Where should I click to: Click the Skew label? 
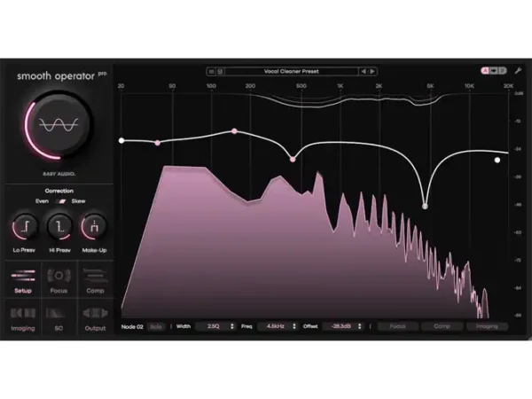(78, 201)
